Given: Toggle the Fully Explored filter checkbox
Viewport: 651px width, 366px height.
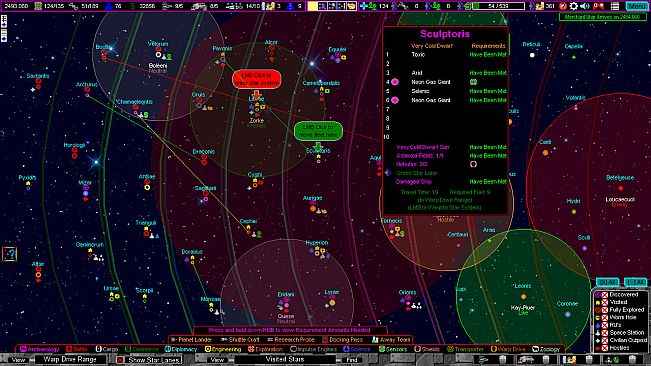Looking at the screenshot, I should tap(605, 310).
